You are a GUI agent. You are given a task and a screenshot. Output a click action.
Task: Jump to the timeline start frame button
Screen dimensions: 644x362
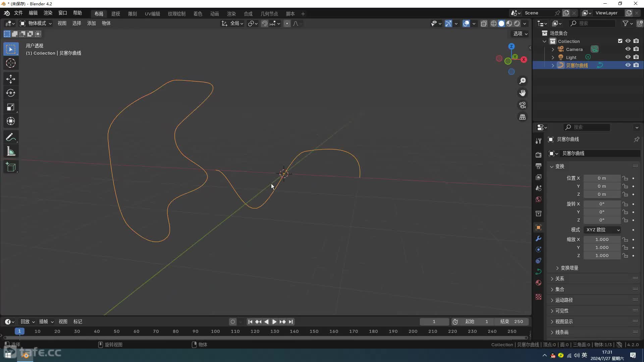[250, 322]
